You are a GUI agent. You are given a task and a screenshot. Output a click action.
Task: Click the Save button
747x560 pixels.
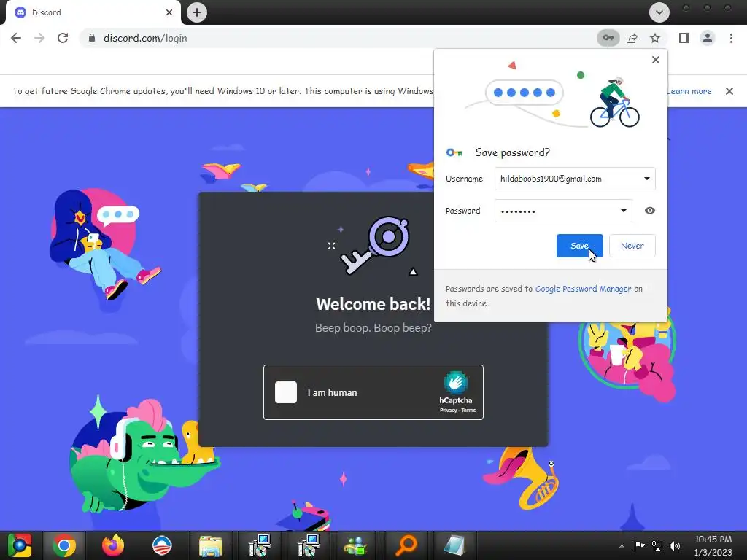pos(580,246)
